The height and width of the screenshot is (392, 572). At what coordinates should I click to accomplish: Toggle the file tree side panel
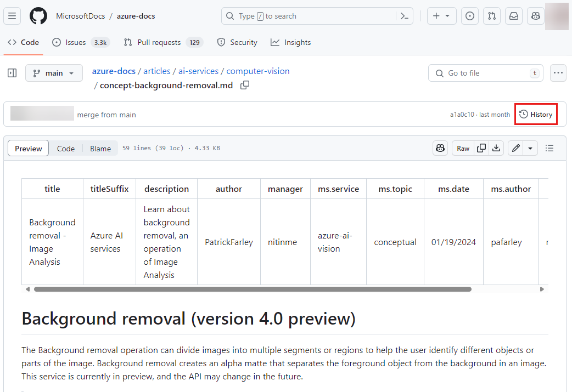(x=12, y=73)
